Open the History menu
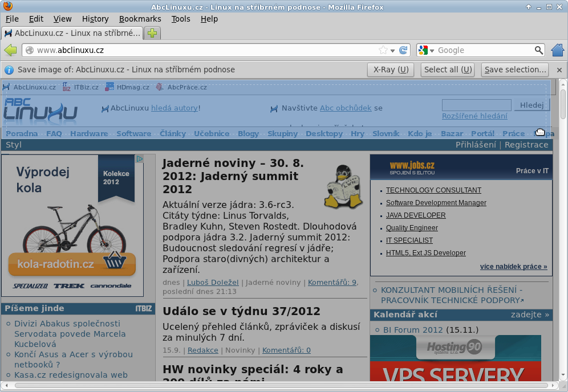This screenshot has width=568, height=392. 95,19
